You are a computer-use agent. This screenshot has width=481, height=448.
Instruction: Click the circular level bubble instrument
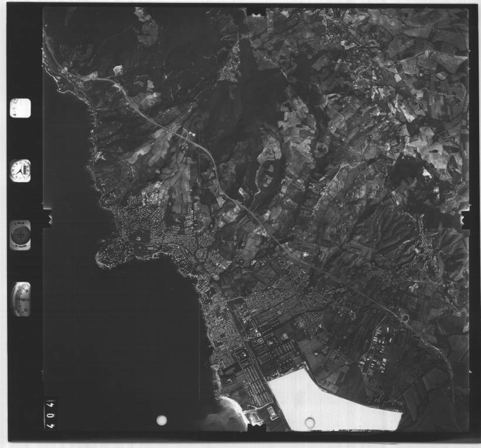[x=20, y=234]
